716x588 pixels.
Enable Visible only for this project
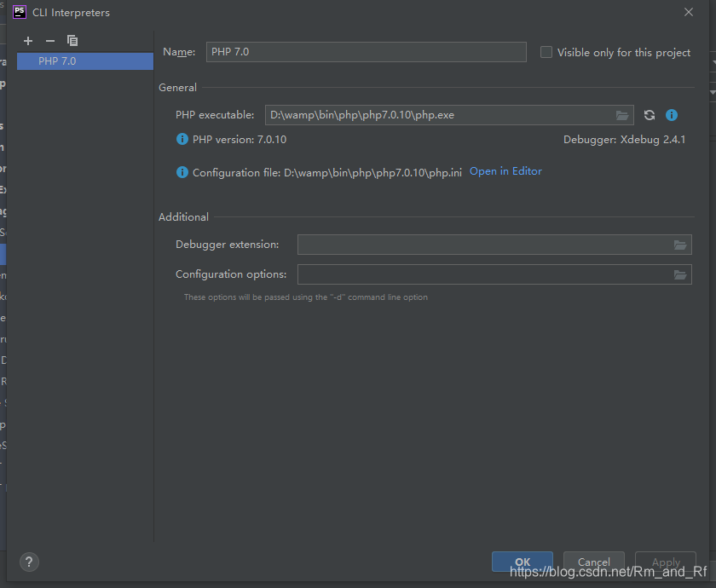(x=546, y=52)
